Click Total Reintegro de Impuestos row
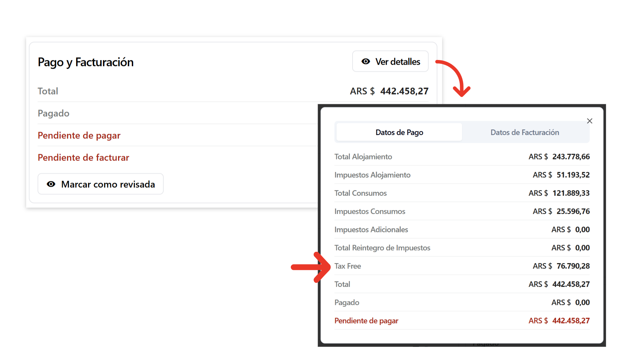644x362 pixels. point(382,248)
